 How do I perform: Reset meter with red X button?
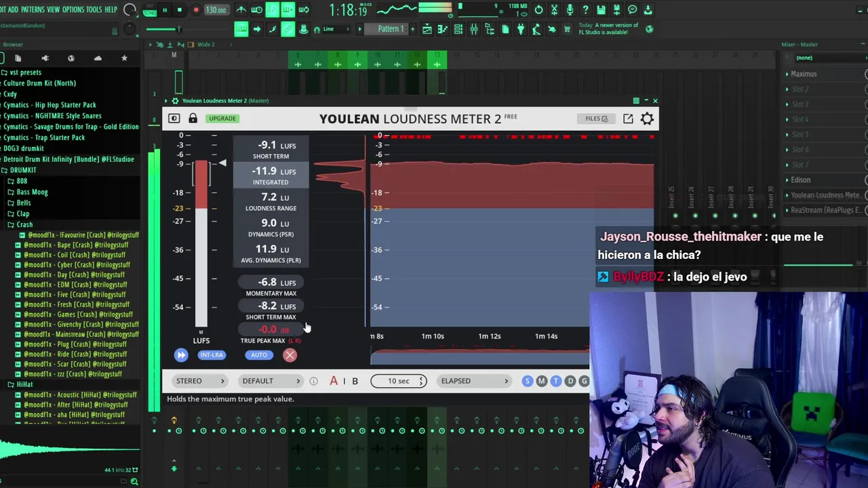point(290,355)
